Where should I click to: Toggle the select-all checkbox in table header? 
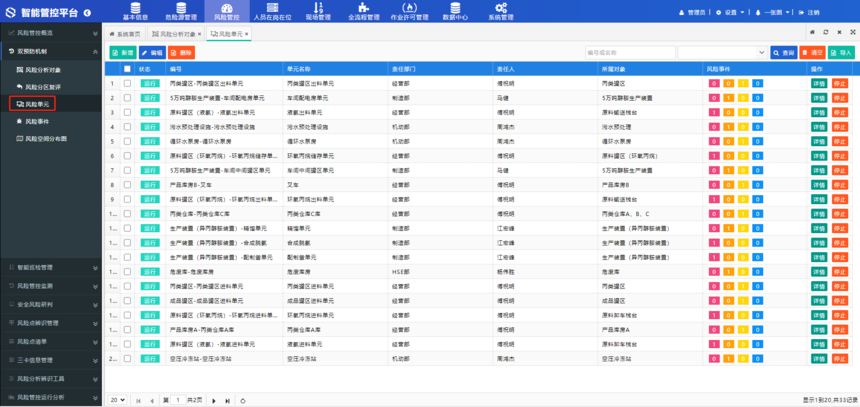pyautogui.click(x=127, y=69)
